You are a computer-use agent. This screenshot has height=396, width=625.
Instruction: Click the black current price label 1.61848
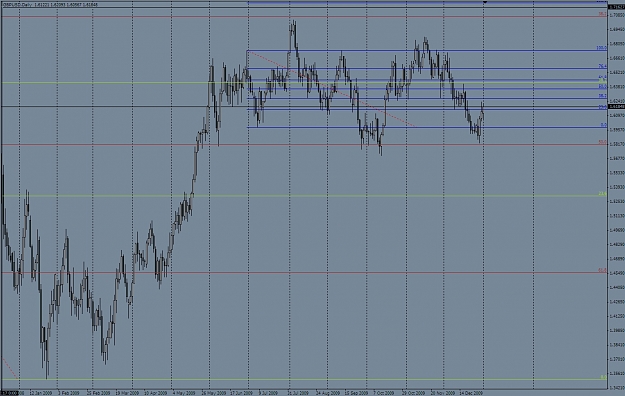(616, 107)
